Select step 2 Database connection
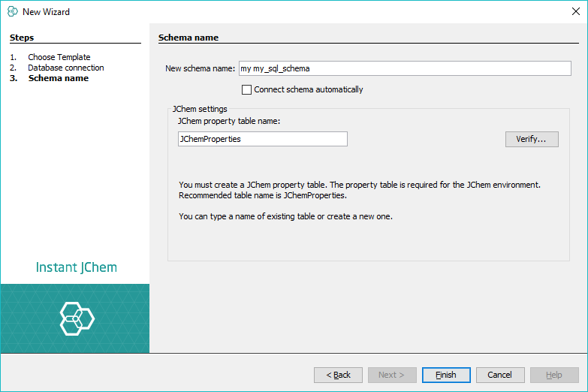Screen dimensions: 588x392 click(x=66, y=68)
